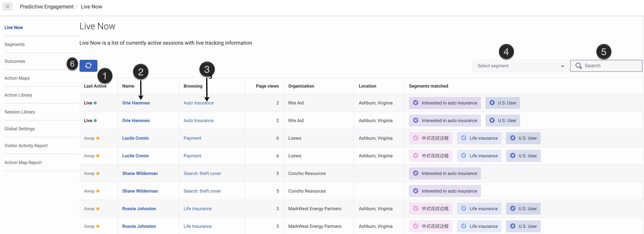Viewport: 644px width, 234px height.
Task: Open the second Lucile Cronin row
Action: tap(136, 156)
